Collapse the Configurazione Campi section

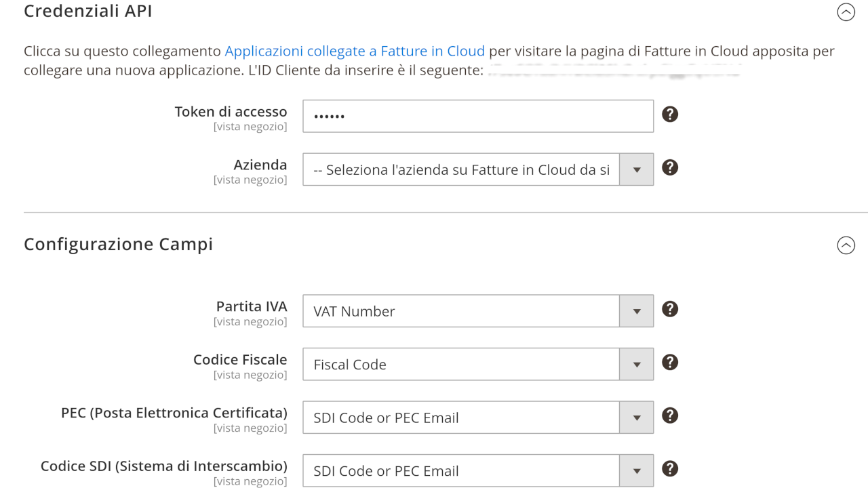pyautogui.click(x=846, y=245)
